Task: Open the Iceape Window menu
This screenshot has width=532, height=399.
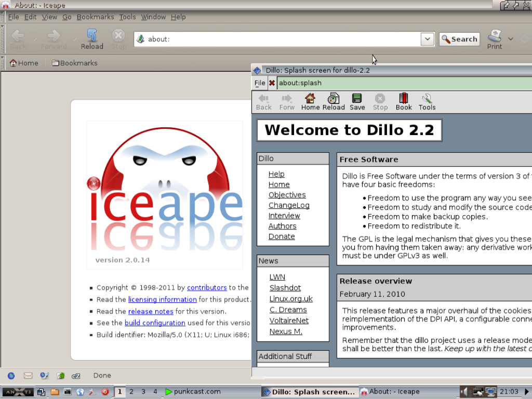Action: pyautogui.click(x=153, y=17)
